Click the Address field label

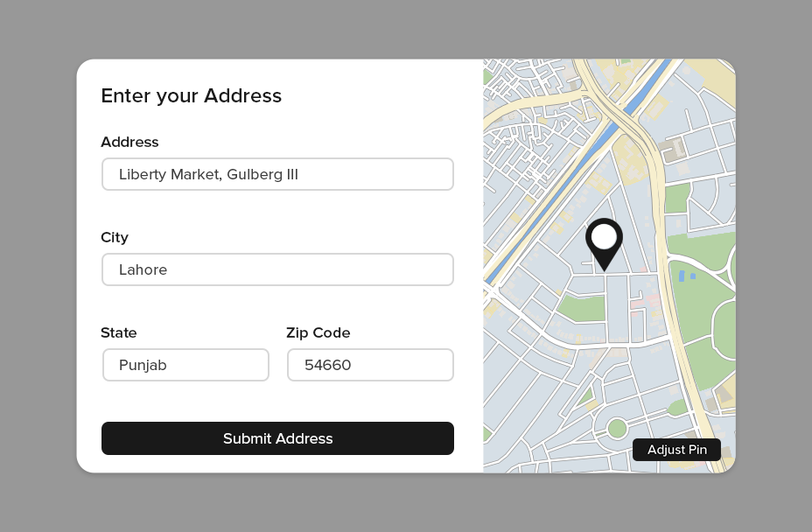pos(129,142)
